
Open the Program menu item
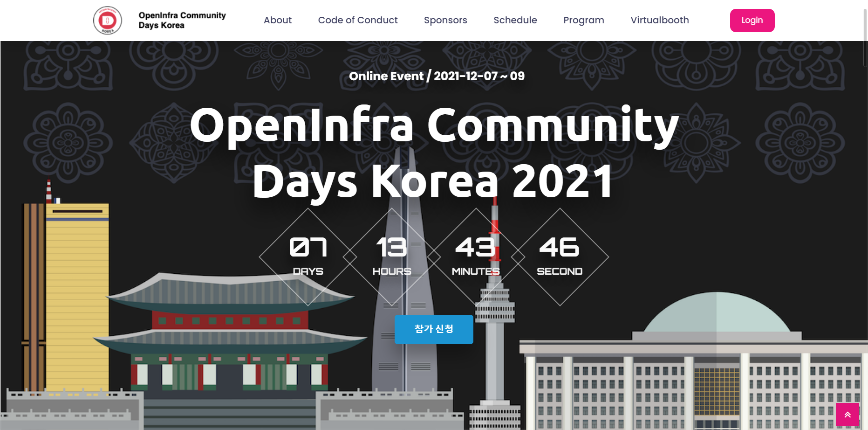(584, 20)
